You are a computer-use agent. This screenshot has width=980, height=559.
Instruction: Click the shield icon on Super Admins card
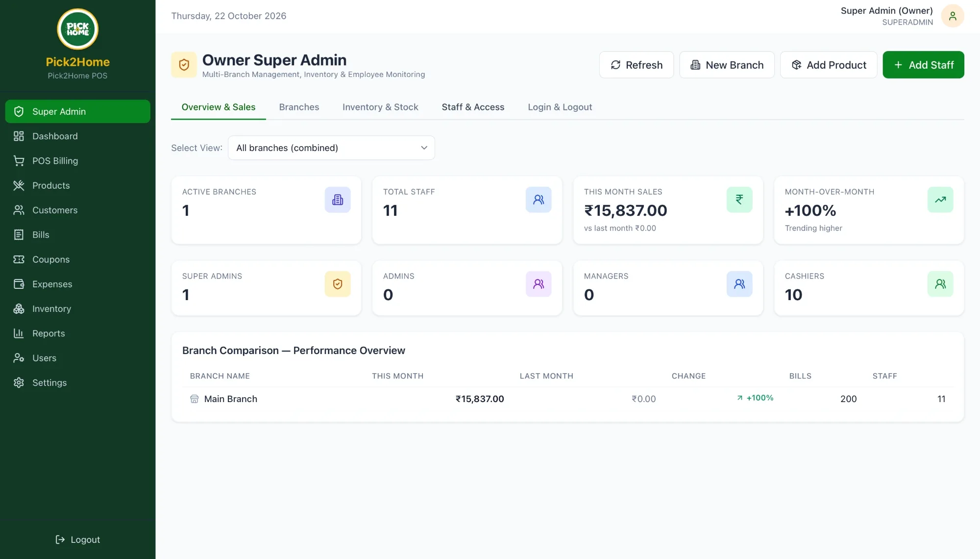pos(338,284)
